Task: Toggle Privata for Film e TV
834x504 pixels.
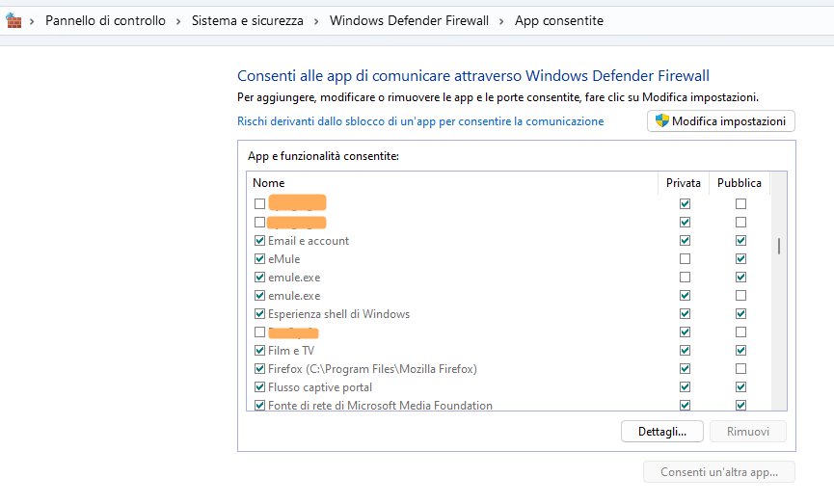Action: pos(686,351)
